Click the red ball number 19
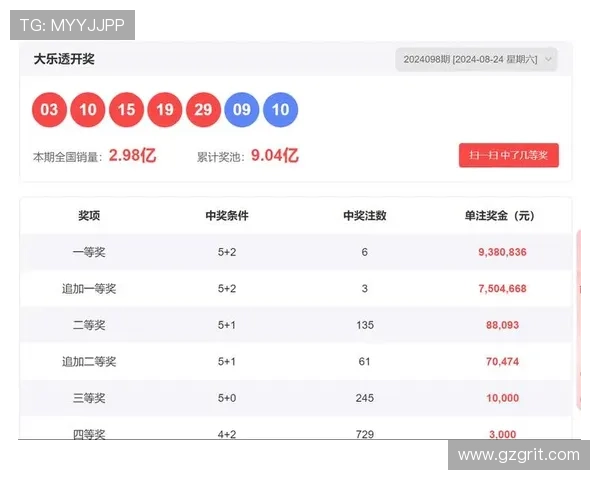Viewport: 600px width, 480px height. point(165,109)
